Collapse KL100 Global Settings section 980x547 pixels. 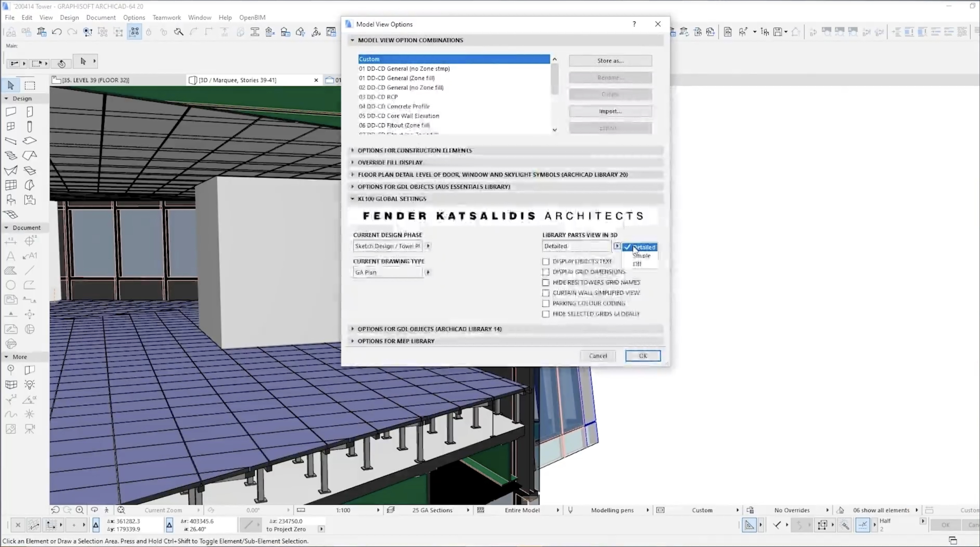click(x=353, y=199)
